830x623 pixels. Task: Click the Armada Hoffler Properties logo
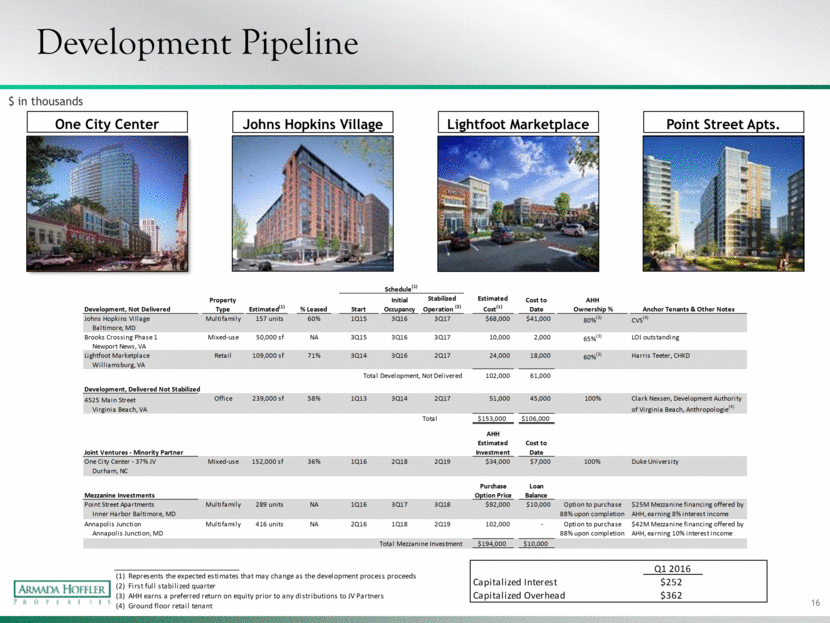coord(62,592)
